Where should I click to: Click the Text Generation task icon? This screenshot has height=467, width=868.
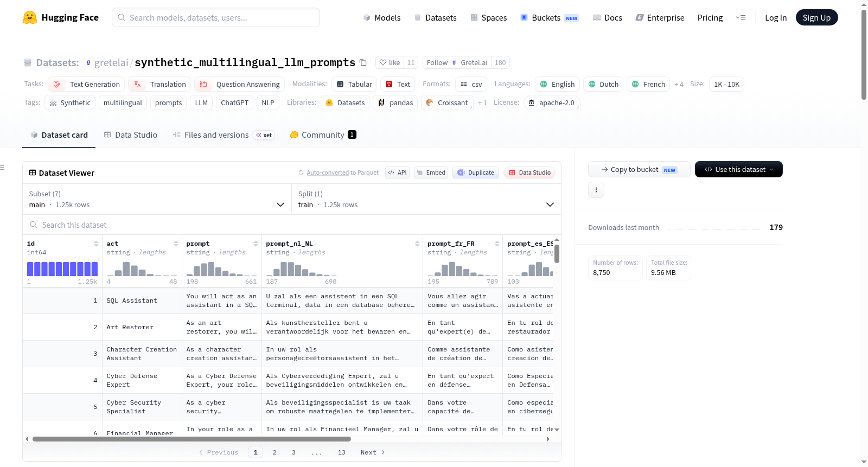pos(57,84)
